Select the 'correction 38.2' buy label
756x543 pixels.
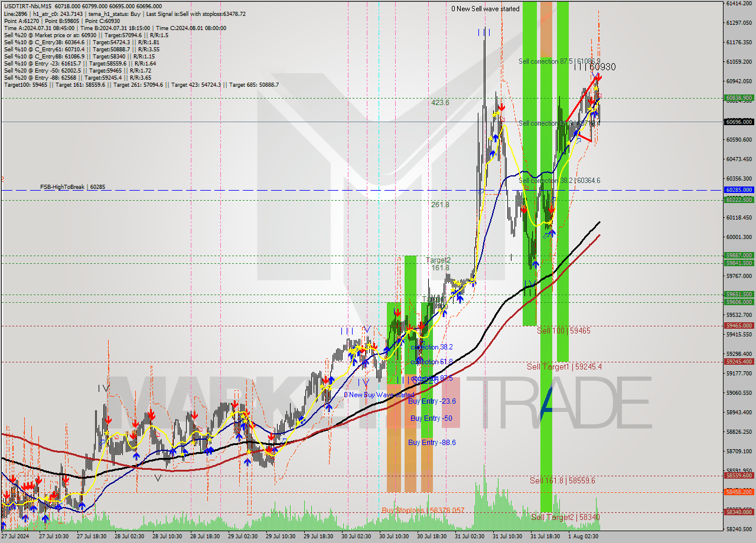tap(432, 348)
